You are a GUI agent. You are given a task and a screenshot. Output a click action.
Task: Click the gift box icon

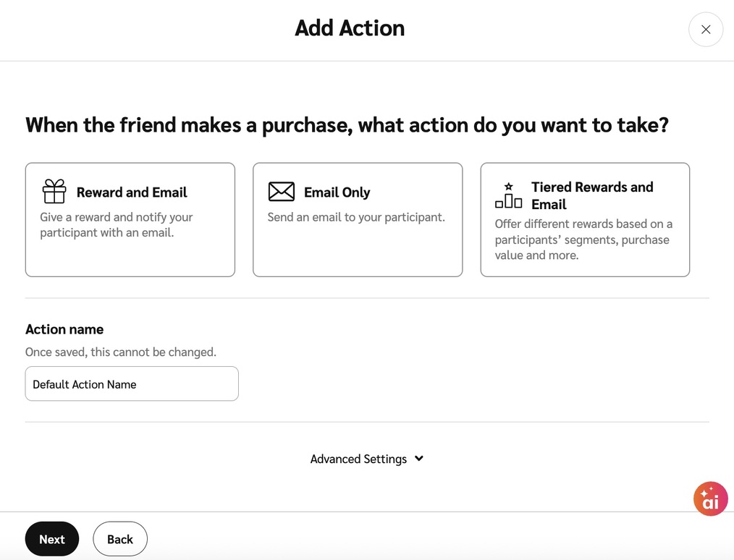tap(54, 192)
